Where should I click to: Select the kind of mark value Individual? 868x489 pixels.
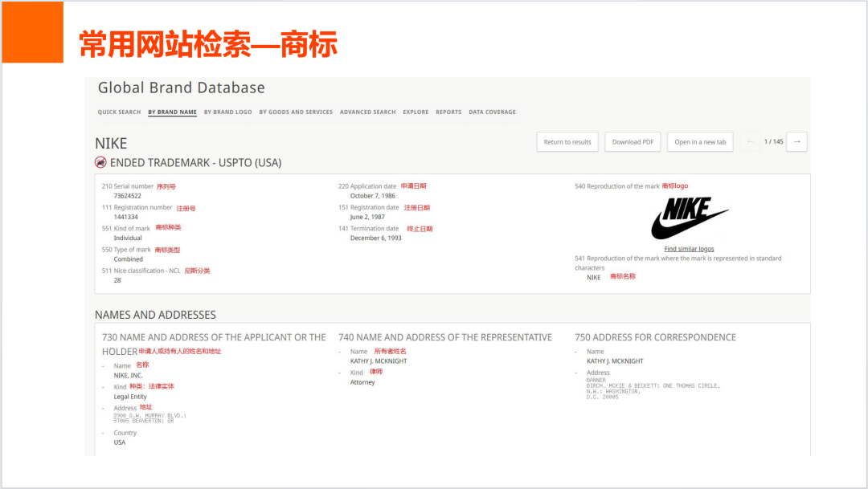(128, 238)
